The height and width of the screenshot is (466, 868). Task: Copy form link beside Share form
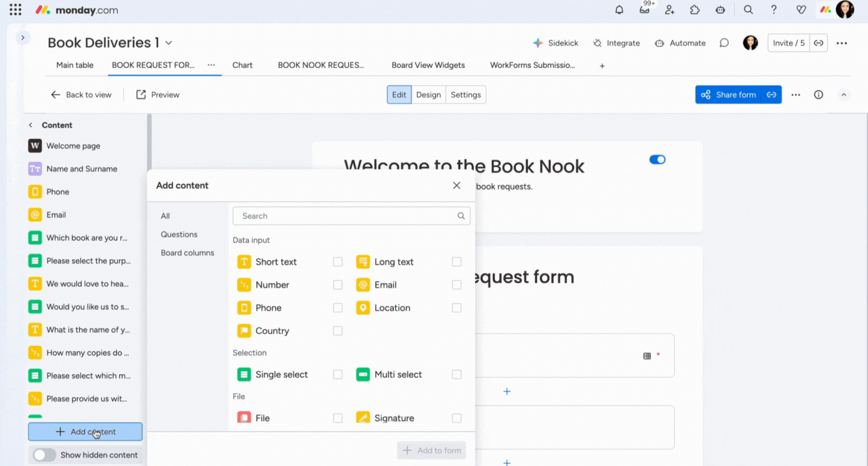tap(771, 95)
